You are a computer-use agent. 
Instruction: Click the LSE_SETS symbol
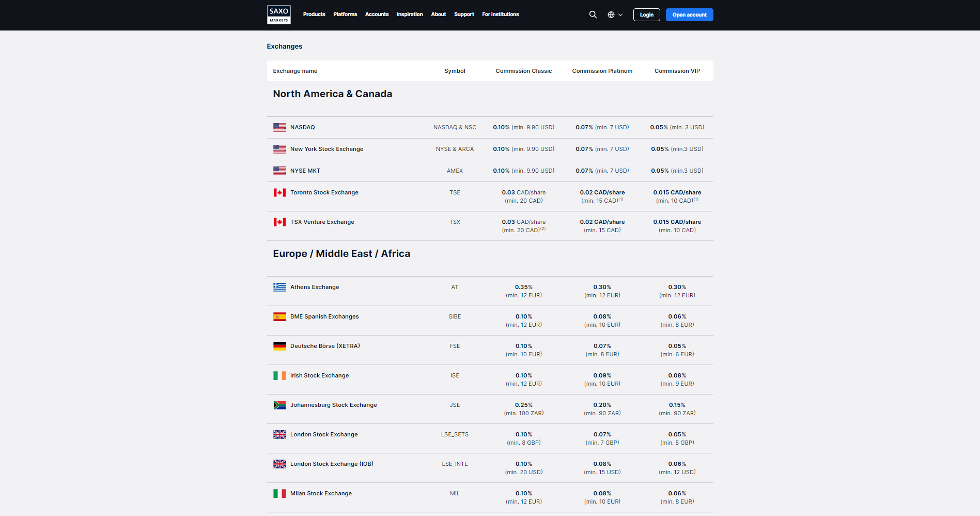(455, 434)
